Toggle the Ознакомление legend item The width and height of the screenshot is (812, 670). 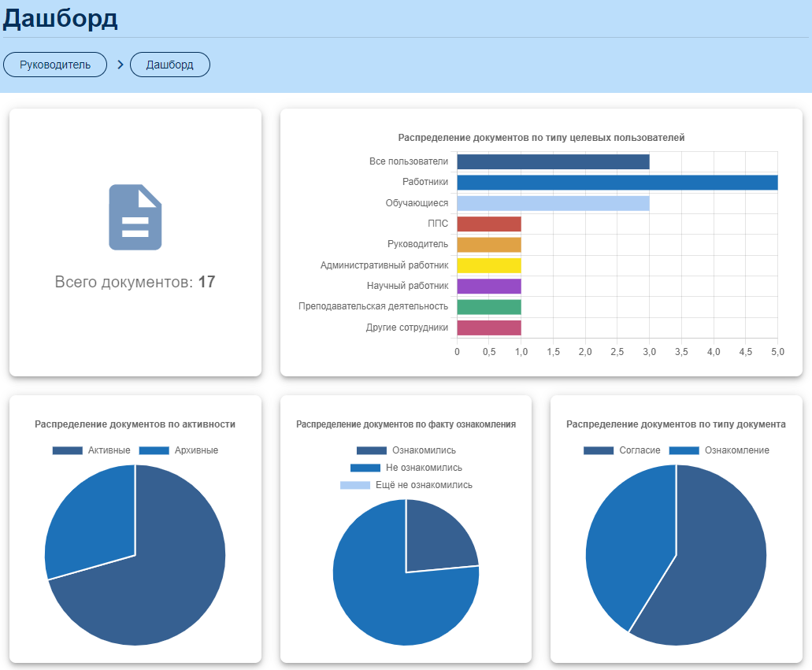pos(718,450)
